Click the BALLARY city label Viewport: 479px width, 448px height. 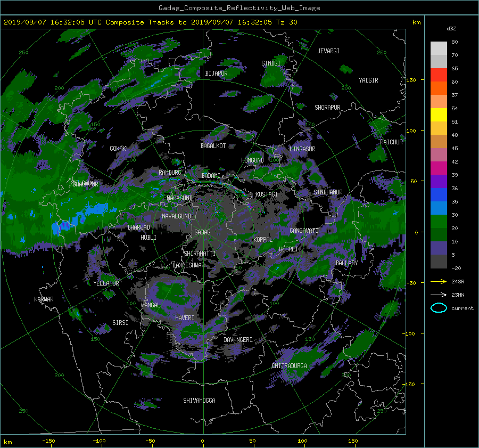click(x=346, y=263)
